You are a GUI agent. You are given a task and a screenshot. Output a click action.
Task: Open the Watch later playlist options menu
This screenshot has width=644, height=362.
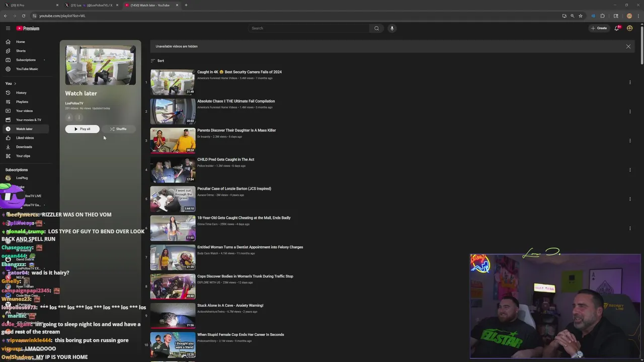click(79, 117)
